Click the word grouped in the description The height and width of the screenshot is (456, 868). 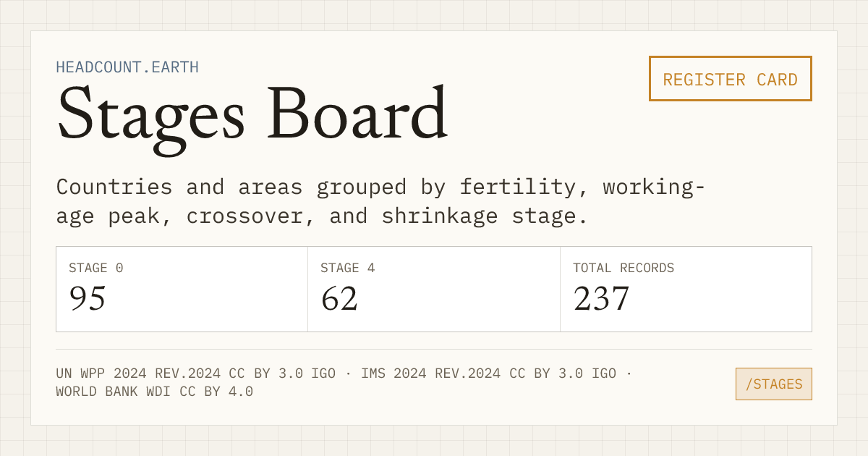coord(361,187)
